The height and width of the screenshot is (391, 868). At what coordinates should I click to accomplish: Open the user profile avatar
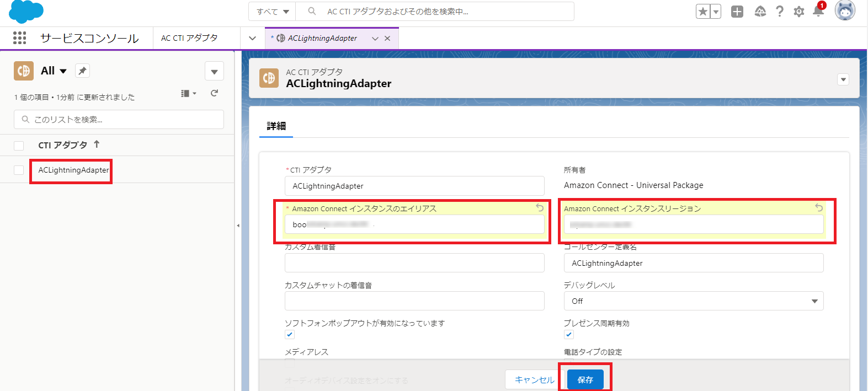click(x=844, y=10)
